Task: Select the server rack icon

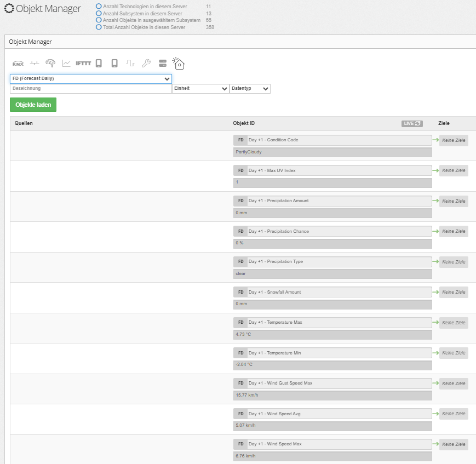Action: (x=163, y=64)
